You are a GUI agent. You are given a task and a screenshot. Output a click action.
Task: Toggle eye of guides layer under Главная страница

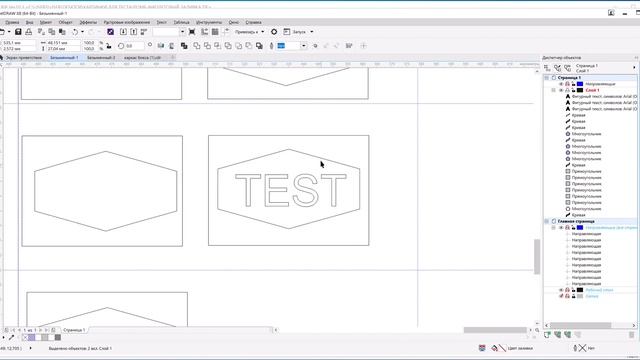(561, 227)
